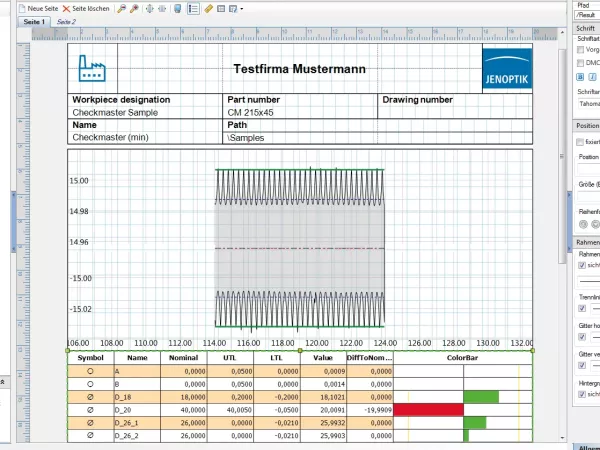This screenshot has height=450, width=600.
Task: Click the first move arrows icon
Action: 149,8
